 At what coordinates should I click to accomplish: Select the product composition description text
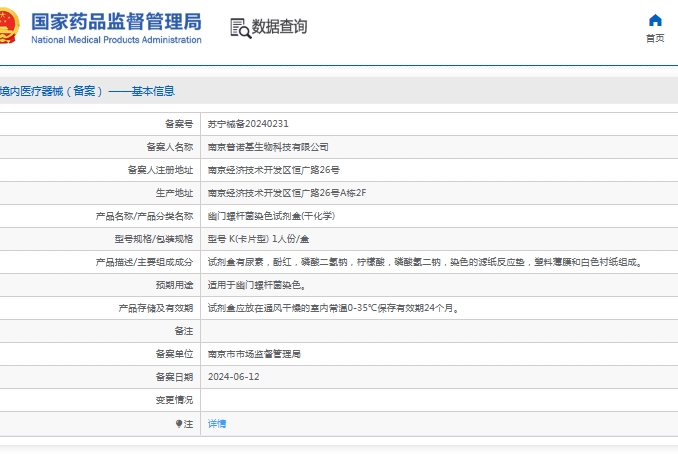pos(425,262)
